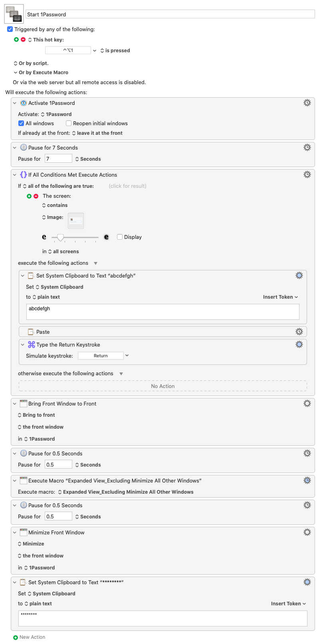Click the screen image thumbnail well
The image size is (319, 644).
coord(76,221)
